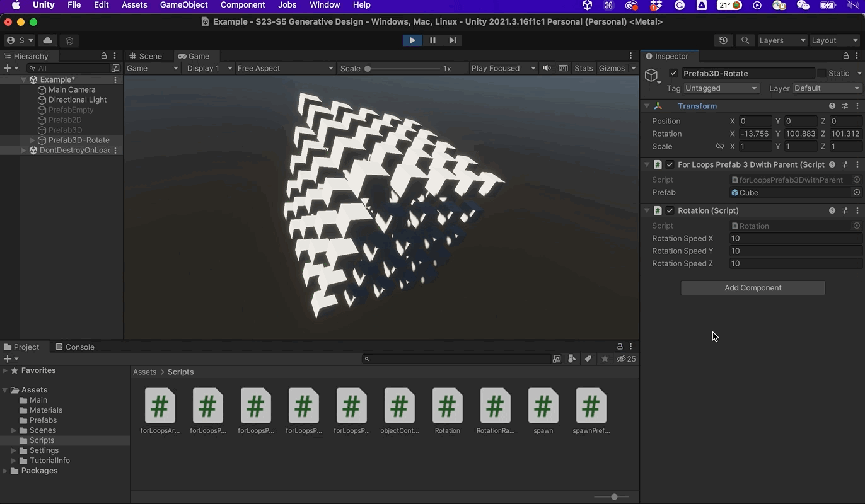
Task: Switch to the Scene tab
Action: 146,56
